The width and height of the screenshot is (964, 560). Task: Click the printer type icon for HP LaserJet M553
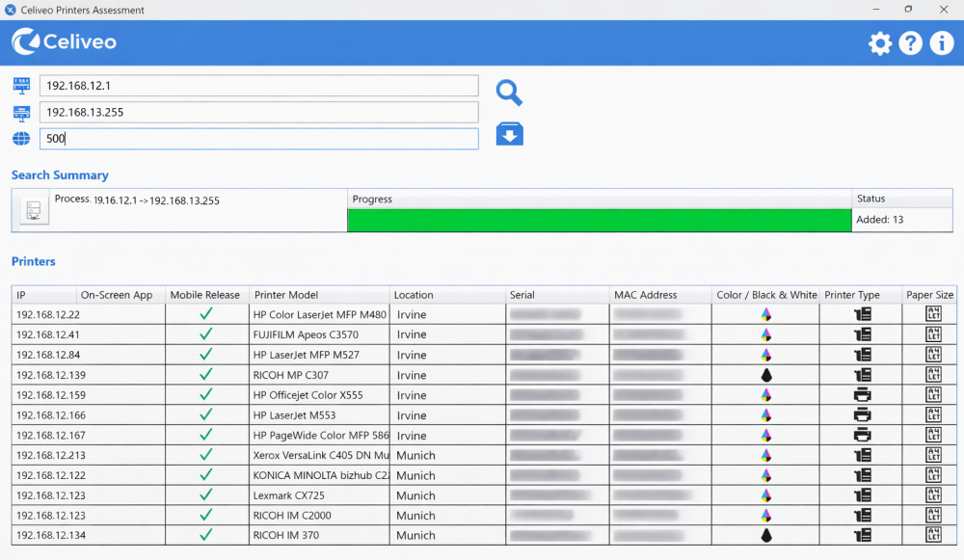(862, 414)
